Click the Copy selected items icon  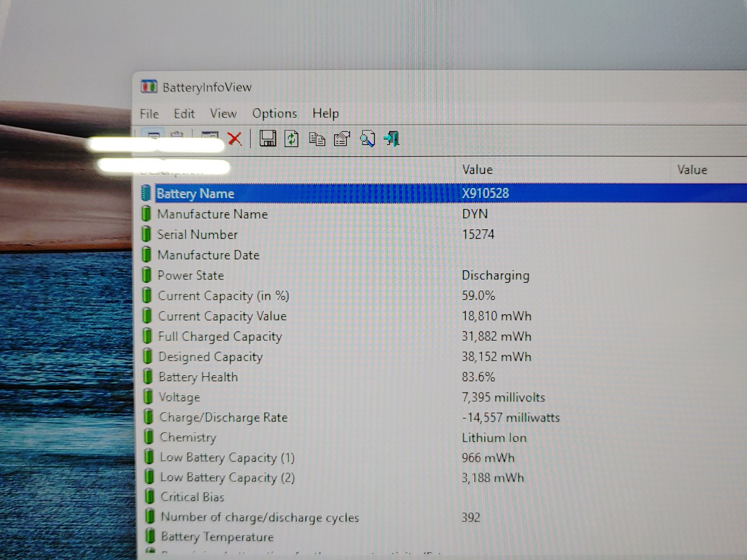(x=317, y=139)
